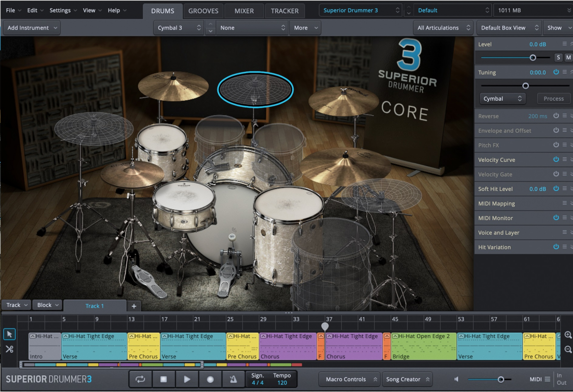Open the Settings menu
Viewport: 573px width, 392px height.
pos(60,11)
